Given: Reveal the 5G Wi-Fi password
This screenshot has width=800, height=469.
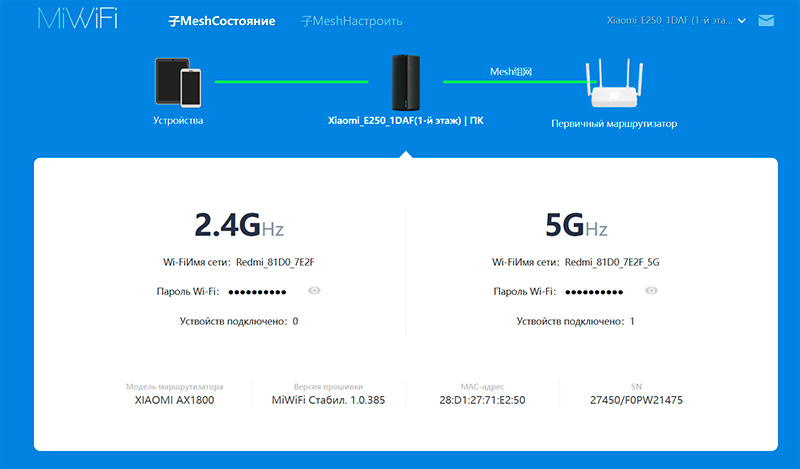Looking at the screenshot, I should (652, 291).
